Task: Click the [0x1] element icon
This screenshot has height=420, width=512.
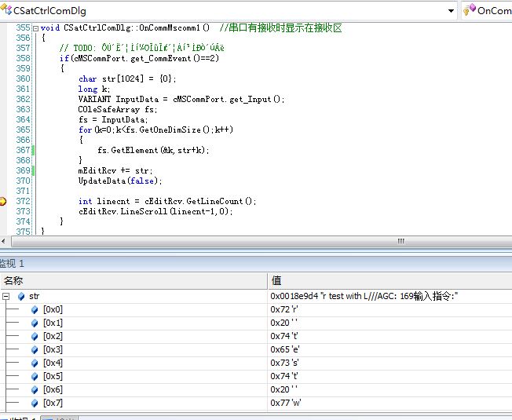Action: coord(35,323)
